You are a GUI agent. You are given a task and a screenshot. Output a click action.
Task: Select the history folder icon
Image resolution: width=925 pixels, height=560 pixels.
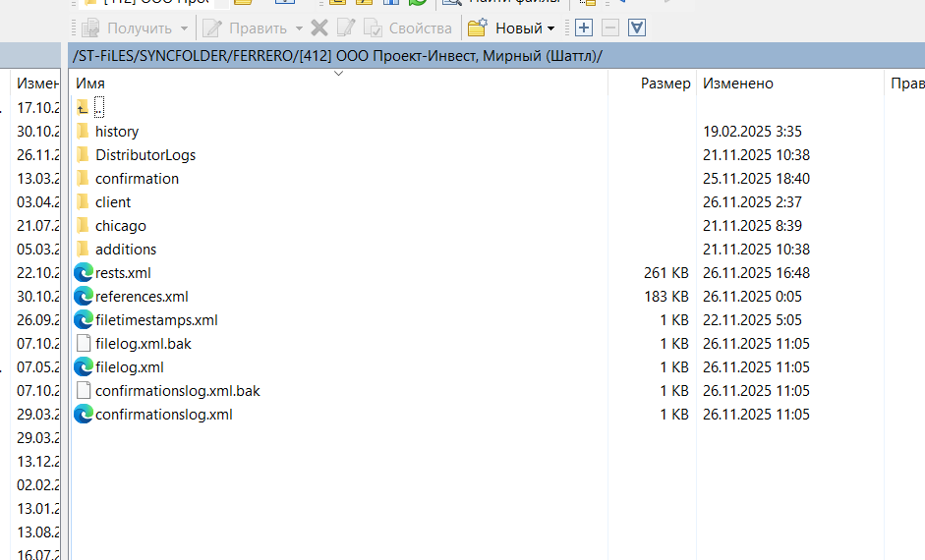[83, 131]
